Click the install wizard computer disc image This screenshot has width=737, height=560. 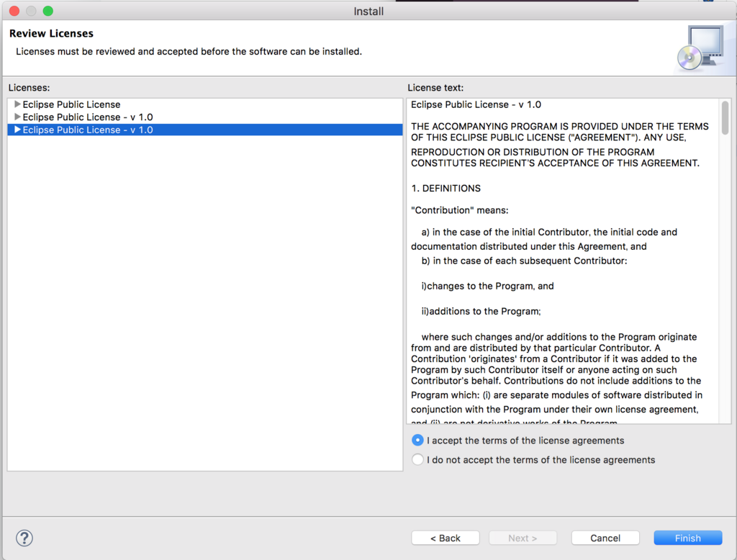[701, 48]
